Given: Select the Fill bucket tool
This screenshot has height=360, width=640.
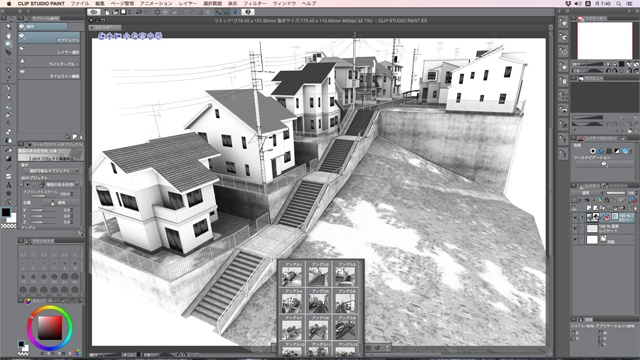Looking at the screenshot, I should click(8, 150).
